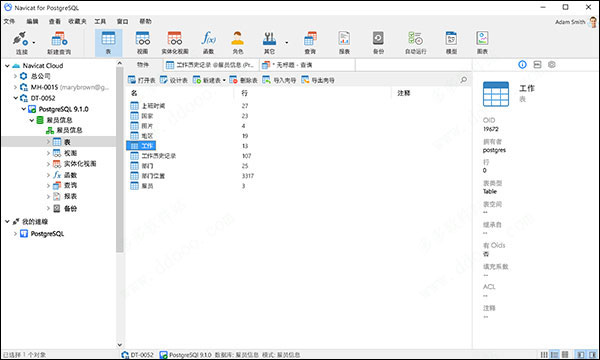Click the 其它 others tool icon
This screenshot has width=600, height=360.
[269, 43]
